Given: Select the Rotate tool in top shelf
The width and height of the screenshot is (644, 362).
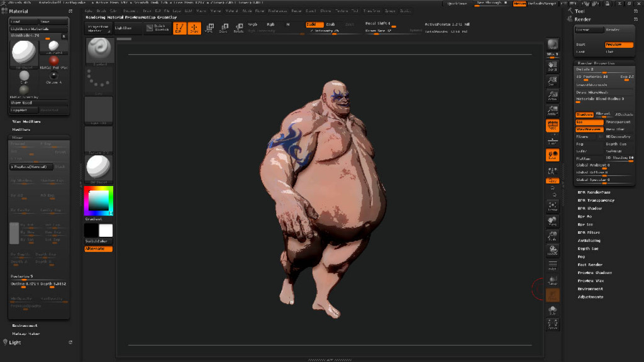Looking at the screenshot, I should tap(238, 28).
